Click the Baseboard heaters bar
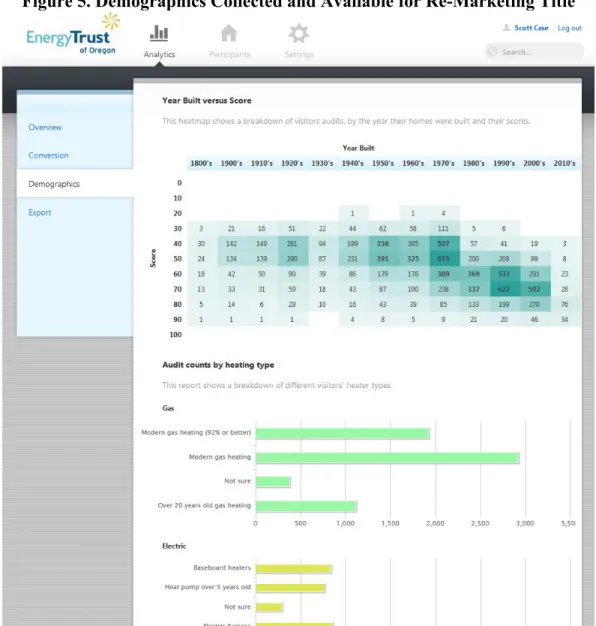Image resolution: width=596 pixels, height=626 pixels. (x=294, y=569)
